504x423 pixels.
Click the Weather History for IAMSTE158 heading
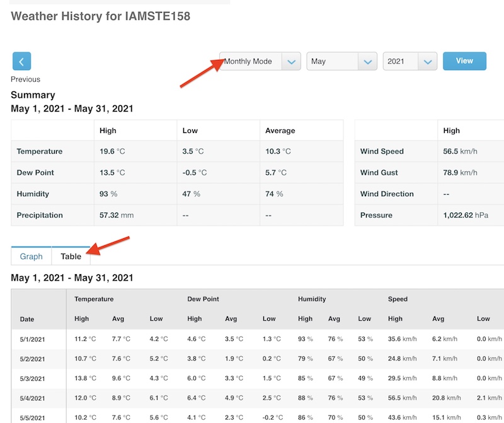pyautogui.click(x=100, y=16)
